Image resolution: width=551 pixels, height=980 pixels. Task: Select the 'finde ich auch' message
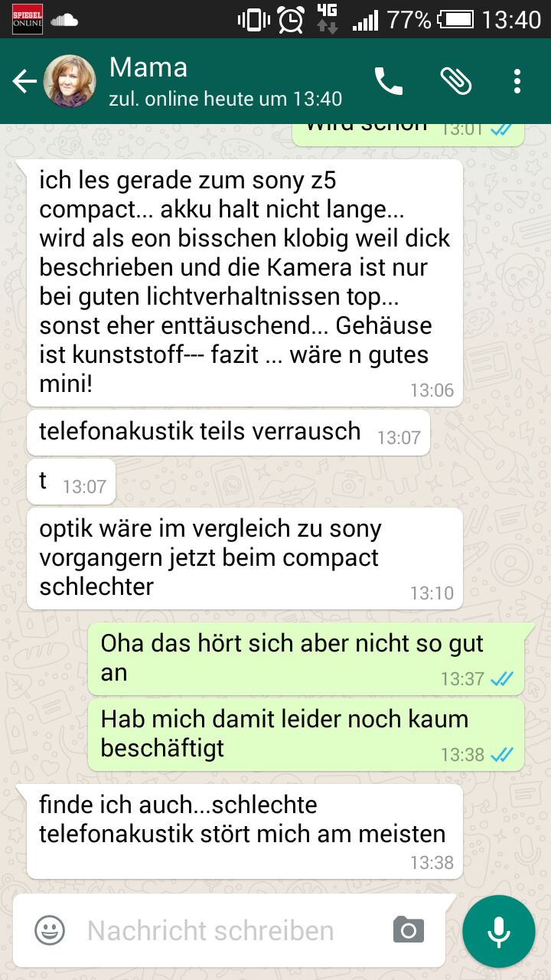pos(245,831)
